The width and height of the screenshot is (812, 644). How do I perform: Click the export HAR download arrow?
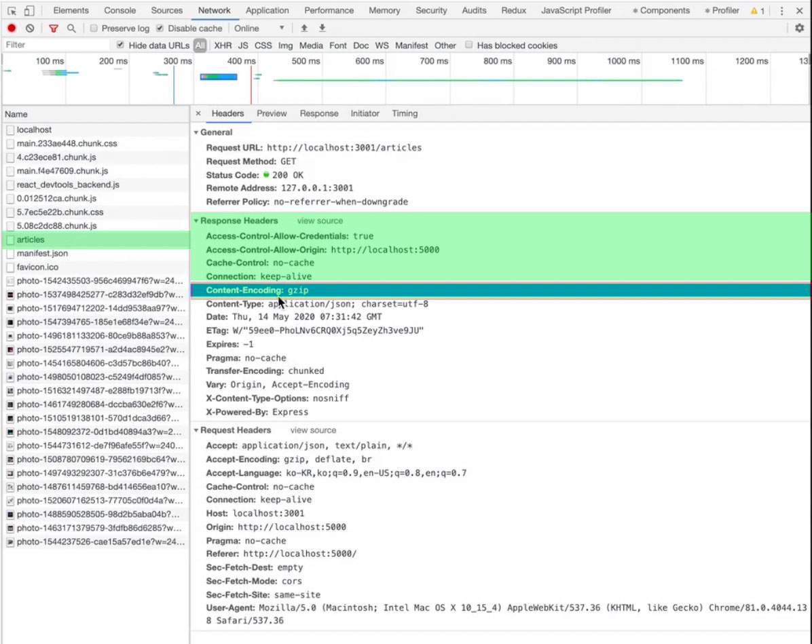tap(322, 28)
